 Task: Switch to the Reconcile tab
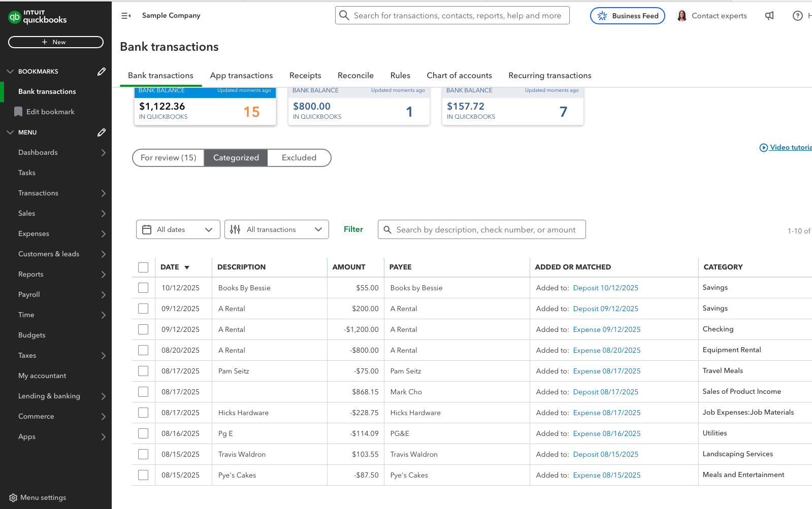(355, 76)
